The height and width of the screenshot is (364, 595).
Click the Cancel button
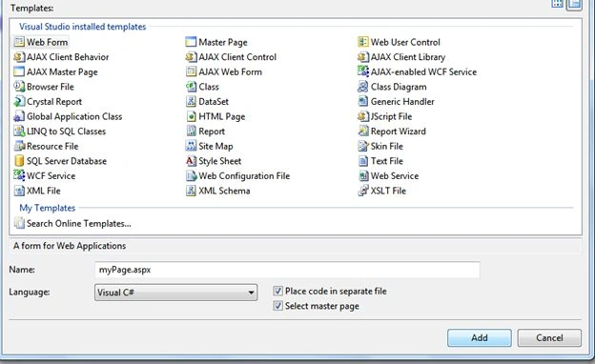549,337
